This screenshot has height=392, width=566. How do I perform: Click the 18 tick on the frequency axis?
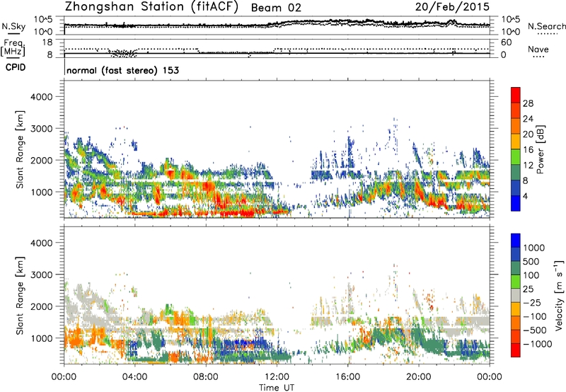(47, 42)
